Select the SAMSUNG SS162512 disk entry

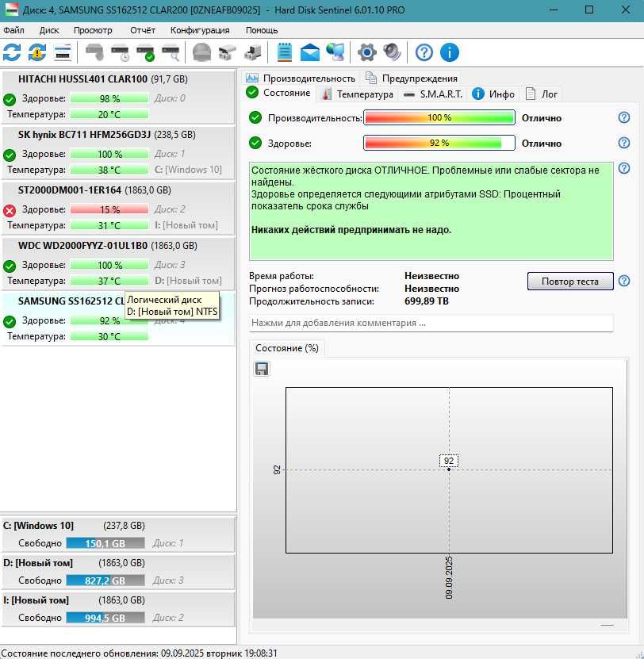click(118, 319)
